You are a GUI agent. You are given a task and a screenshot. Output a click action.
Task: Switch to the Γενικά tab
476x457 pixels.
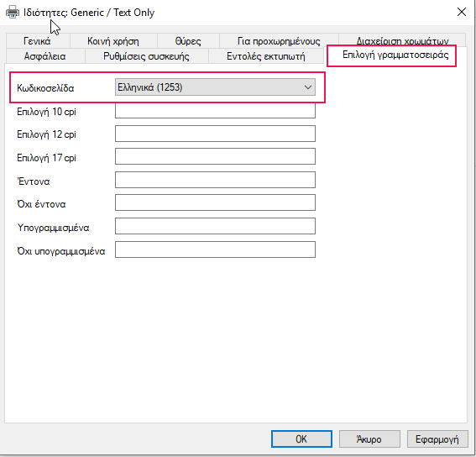37,41
